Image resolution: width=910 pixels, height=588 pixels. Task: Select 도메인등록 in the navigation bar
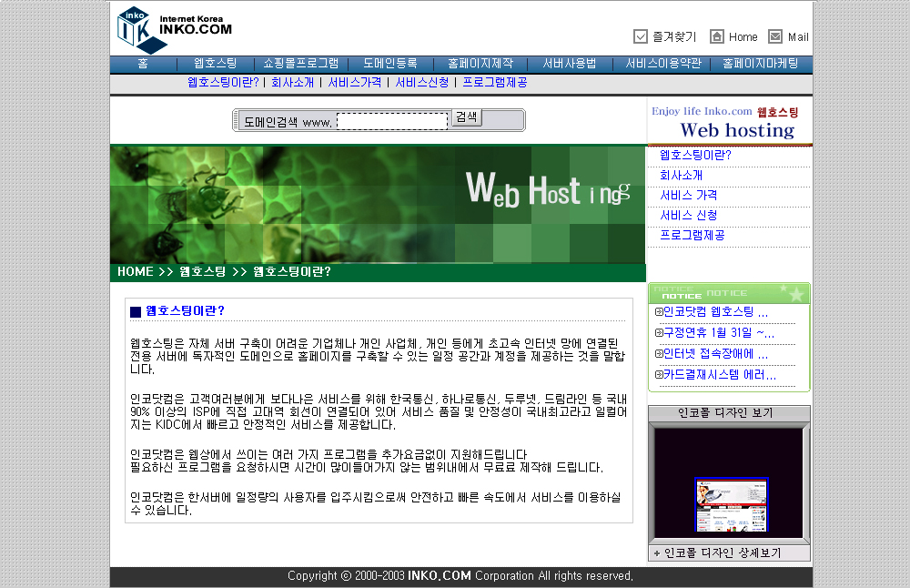click(x=389, y=64)
